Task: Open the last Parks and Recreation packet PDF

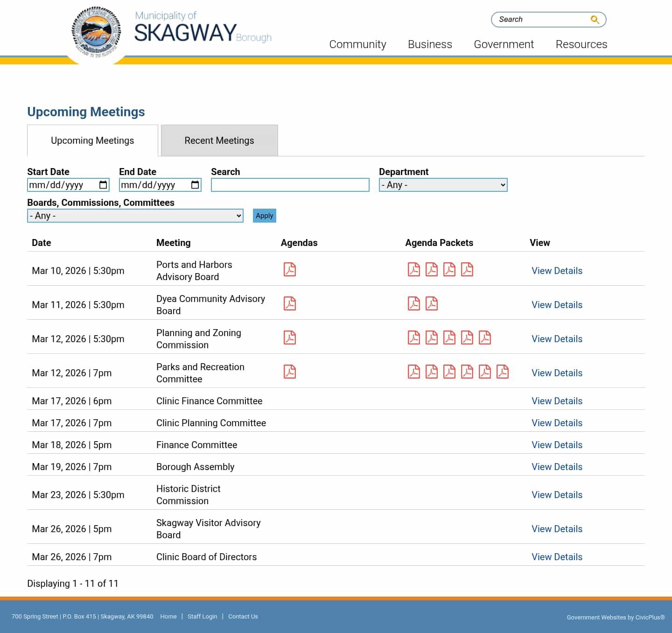Action: pyautogui.click(x=503, y=372)
